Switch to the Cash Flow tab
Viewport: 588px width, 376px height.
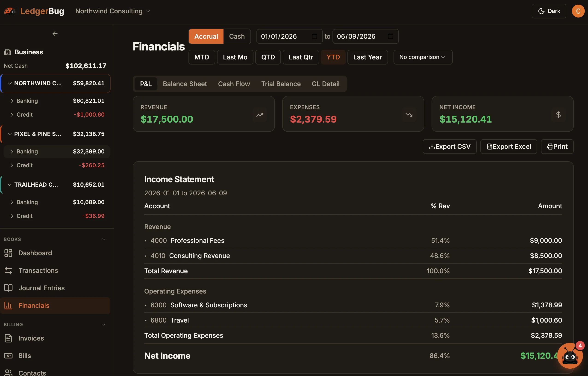234,84
